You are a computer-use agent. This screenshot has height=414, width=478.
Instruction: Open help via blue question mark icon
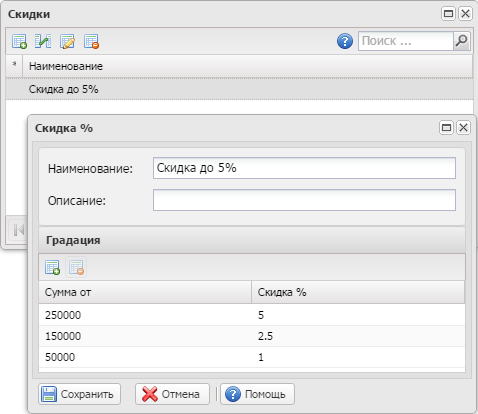pos(345,41)
